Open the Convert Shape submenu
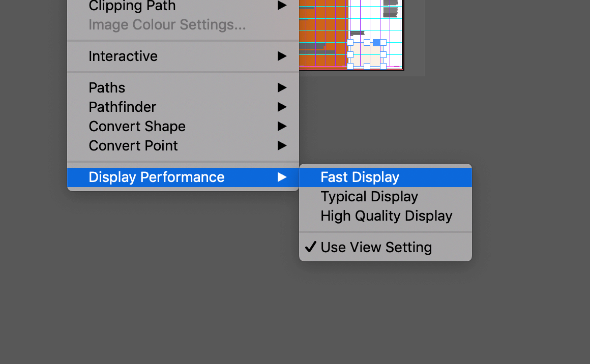Screen dimensions: 590x364 coord(137,127)
